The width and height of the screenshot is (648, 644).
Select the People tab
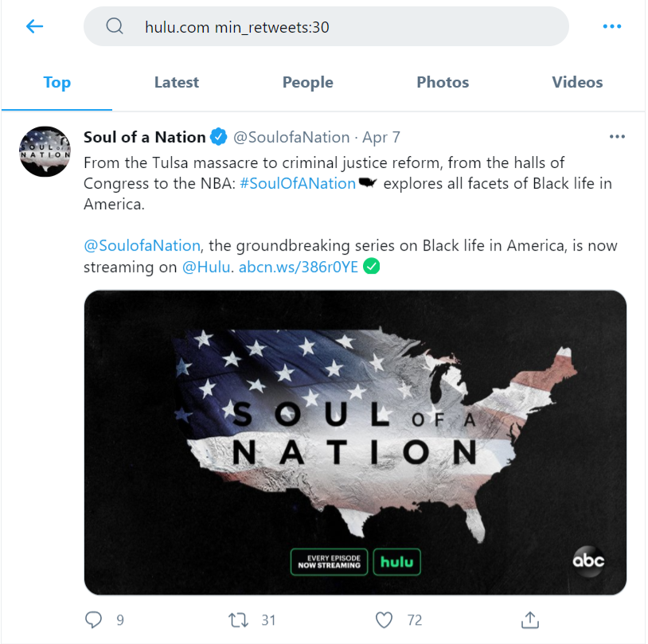coord(307,82)
